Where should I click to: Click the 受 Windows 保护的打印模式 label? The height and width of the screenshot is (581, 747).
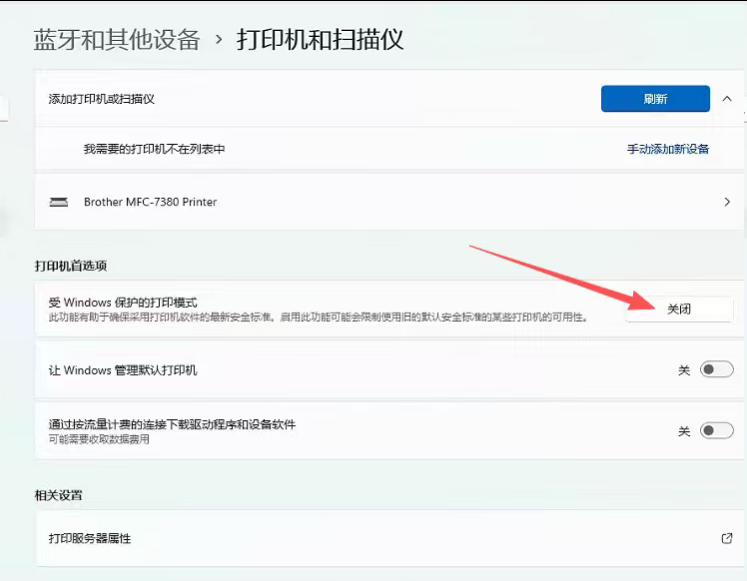coord(123,302)
